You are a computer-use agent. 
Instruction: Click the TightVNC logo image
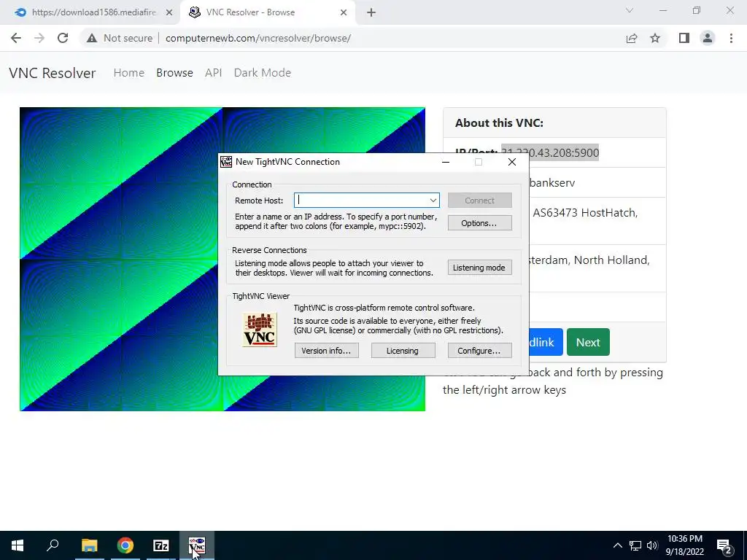(x=260, y=330)
